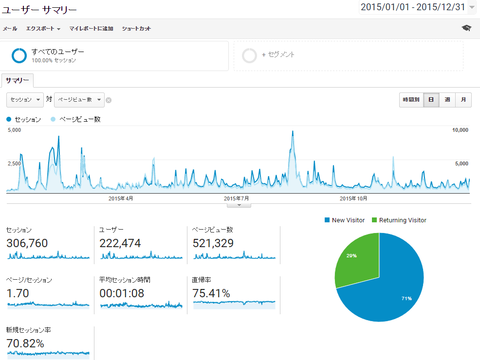The image size is (480, 360).
Task: Click the users sparkline under 222,474
Action: 141,256
